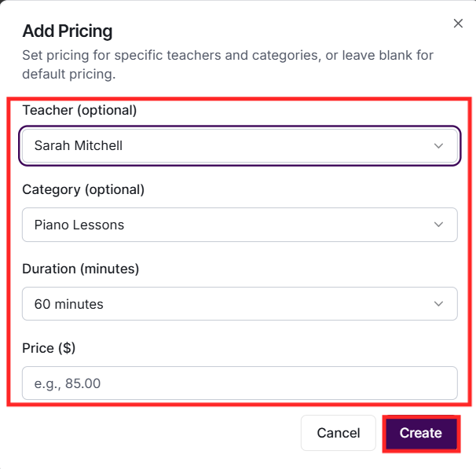Focus the Price input field
This screenshot has height=469, width=476.
[239, 383]
